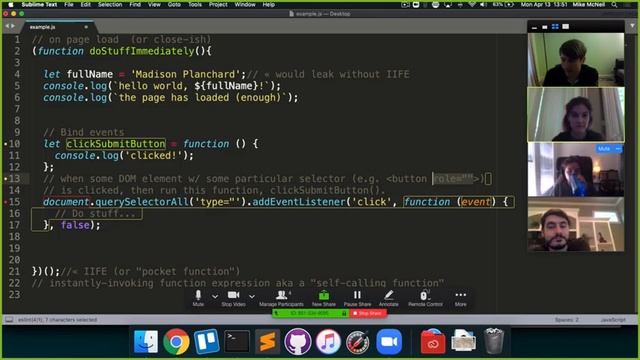Click blue Mute button on third participant
The image size is (640, 360).
pos(603,149)
